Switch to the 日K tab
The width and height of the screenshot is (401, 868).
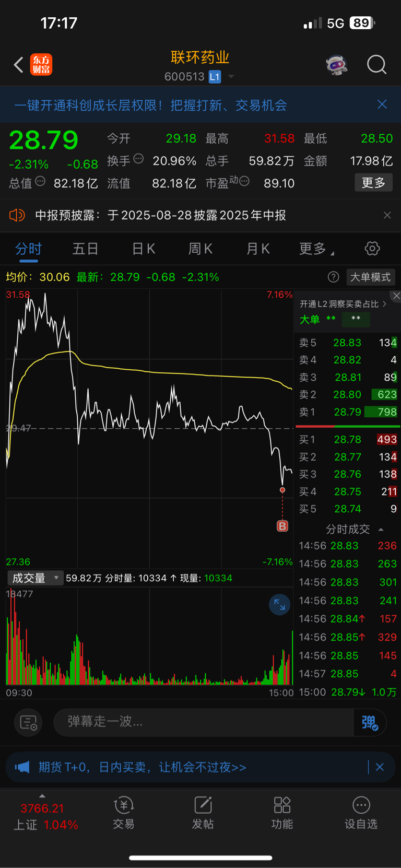click(x=143, y=249)
